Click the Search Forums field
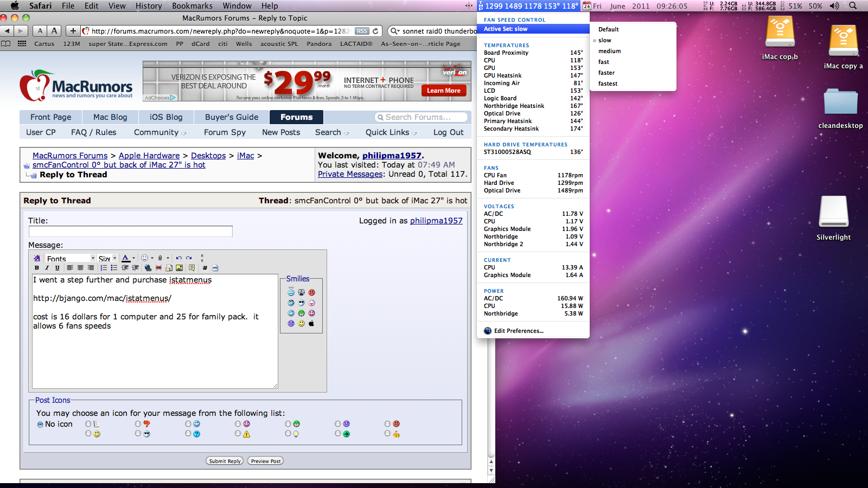Viewport: 868px width, 488px height. tap(421, 117)
